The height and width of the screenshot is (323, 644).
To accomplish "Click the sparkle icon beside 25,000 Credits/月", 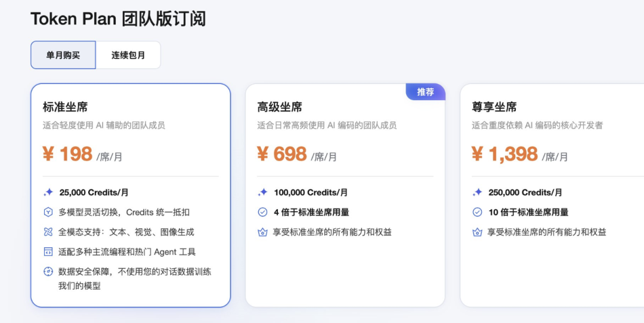I will click(48, 192).
